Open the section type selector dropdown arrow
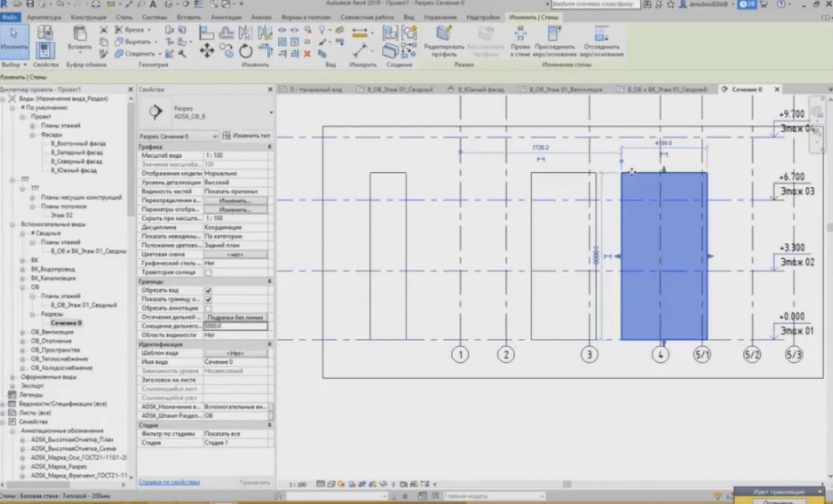The image size is (833, 504). click(x=271, y=112)
